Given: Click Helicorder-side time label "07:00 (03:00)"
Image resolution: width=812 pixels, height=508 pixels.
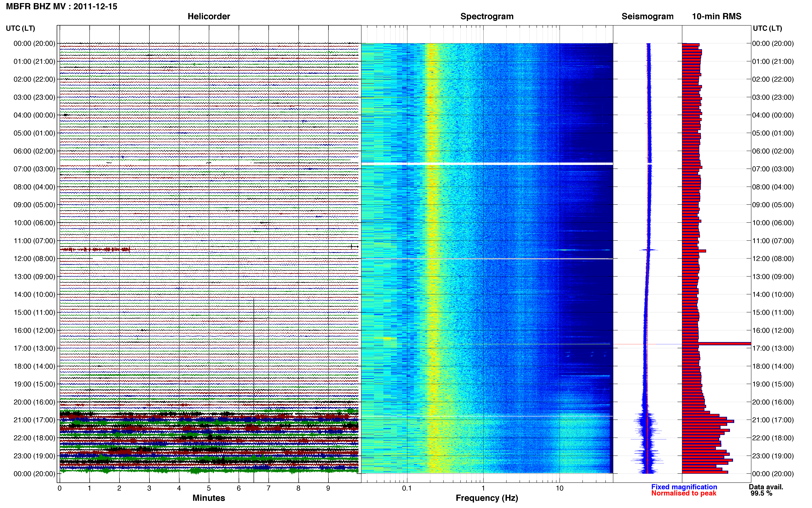Looking at the screenshot, I should pyautogui.click(x=34, y=169).
